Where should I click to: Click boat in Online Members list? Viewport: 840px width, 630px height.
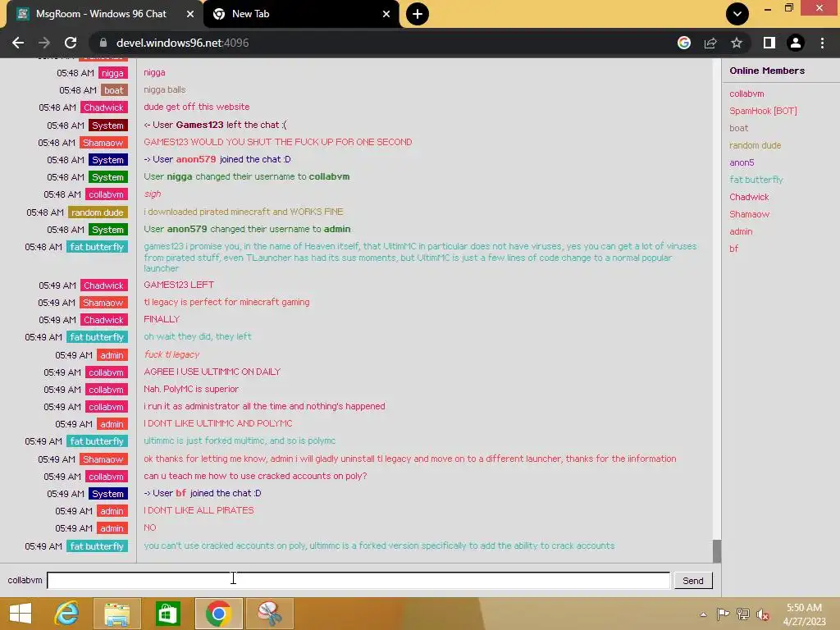point(738,128)
